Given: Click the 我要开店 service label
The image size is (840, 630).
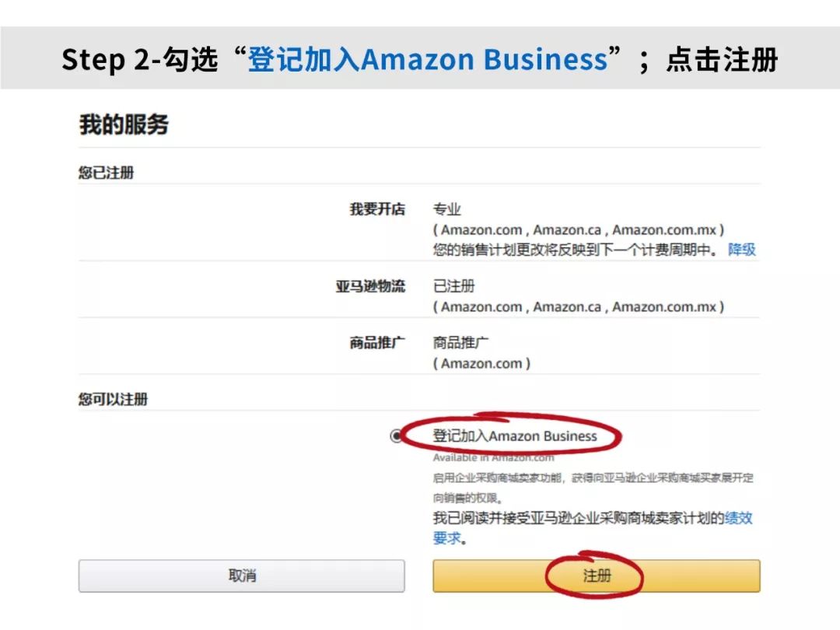Looking at the screenshot, I should (x=377, y=209).
